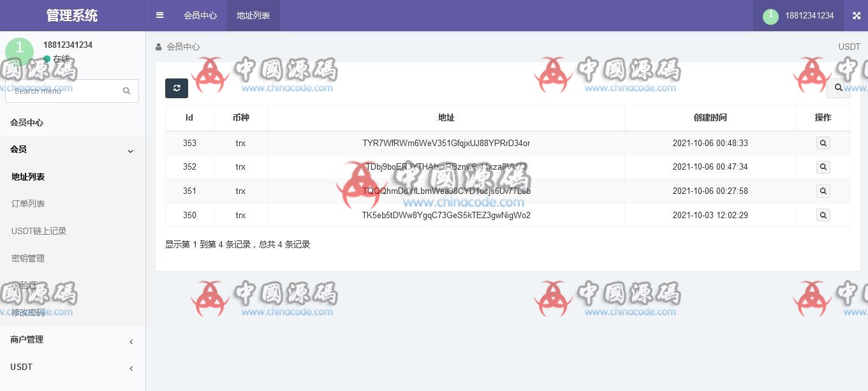868x391 pixels.
Task: Open 修改密码 in the sidebar
Action: (28, 313)
